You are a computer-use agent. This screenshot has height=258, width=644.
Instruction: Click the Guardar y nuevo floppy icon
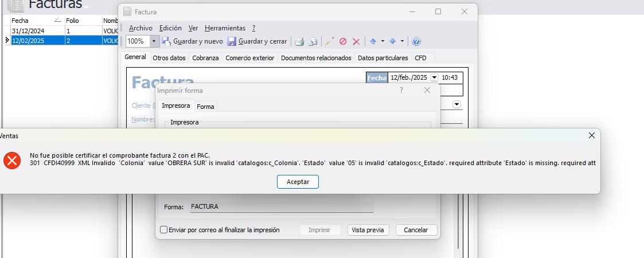pyautogui.click(x=166, y=41)
